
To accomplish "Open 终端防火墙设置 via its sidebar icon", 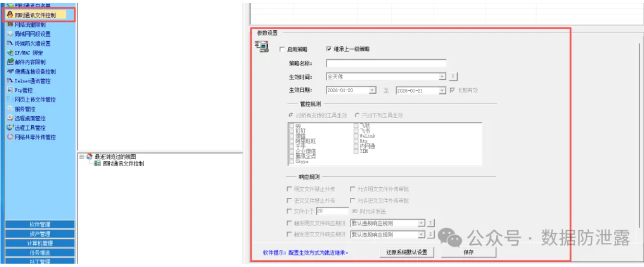I will click(10, 43).
